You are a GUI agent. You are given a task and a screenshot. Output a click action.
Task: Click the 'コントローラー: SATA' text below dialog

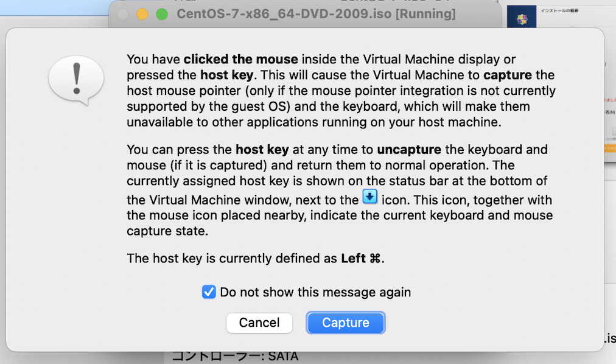pyautogui.click(x=235, y=357)
